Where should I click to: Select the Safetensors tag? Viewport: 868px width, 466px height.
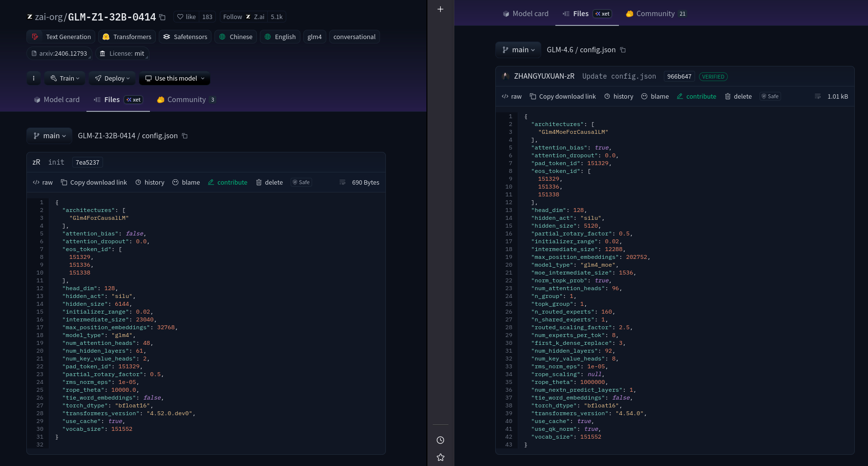185,37
